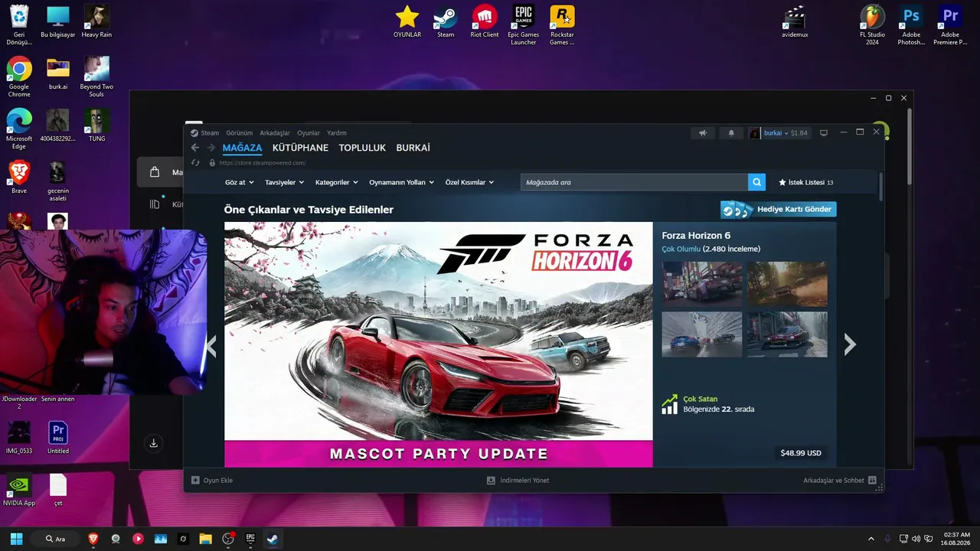The width and height of the screenshot is (980, 551).
Task: Switch to the MAĞAZA tab
Action: (242, 148)
